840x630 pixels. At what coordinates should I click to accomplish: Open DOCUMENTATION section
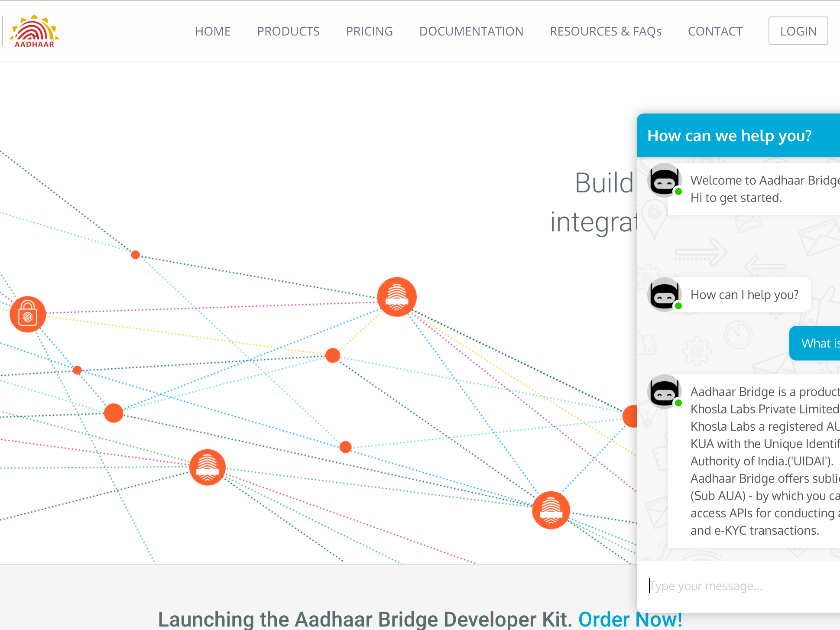tap(471, 31)
